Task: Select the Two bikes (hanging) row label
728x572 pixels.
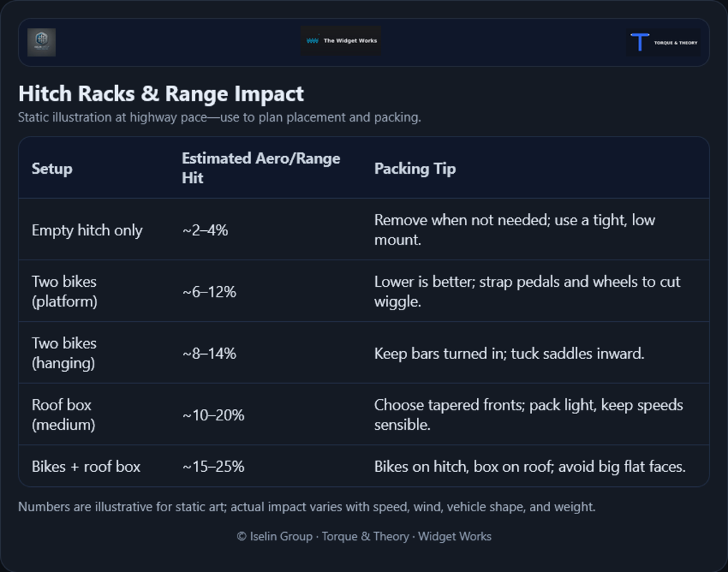Action: pos(64,352)
